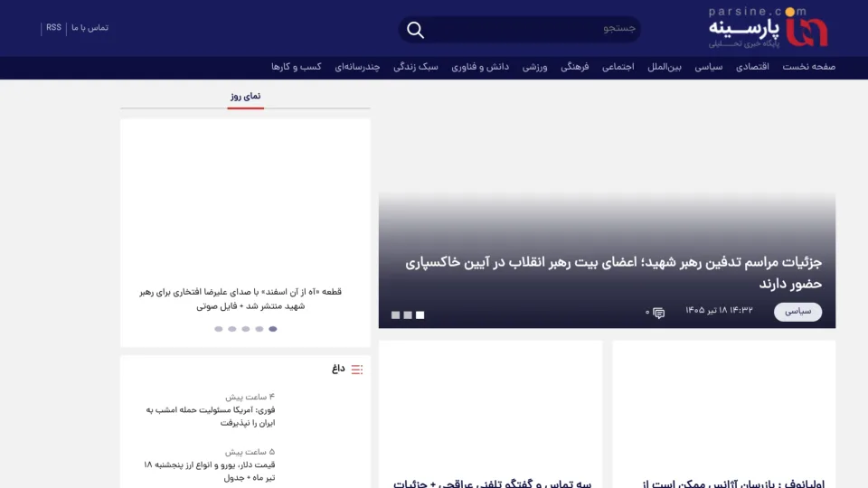Image resolution: width=868 pixels, height=488 pixels.
Task: Open the تماس با ما link
Action: click(90, 28)
